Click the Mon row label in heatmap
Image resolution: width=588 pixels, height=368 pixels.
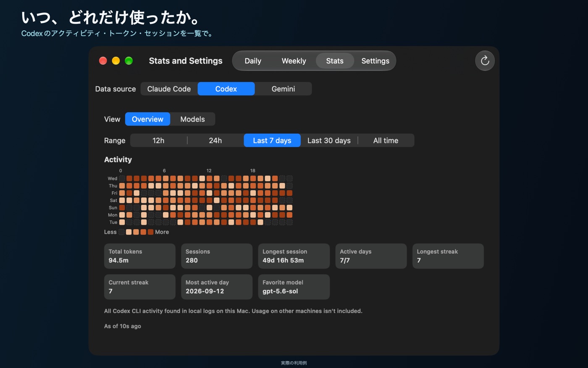pos(113,215)
